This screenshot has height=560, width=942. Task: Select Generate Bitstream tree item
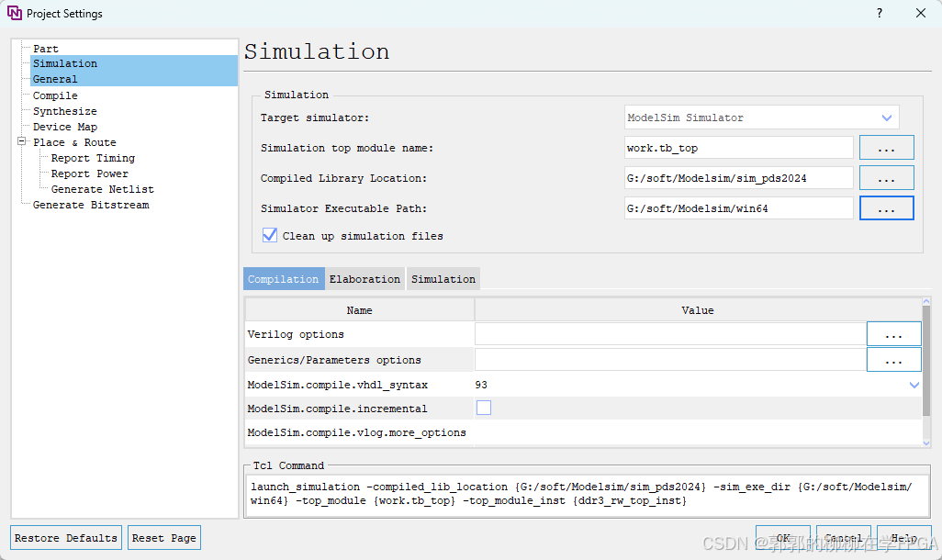pos(91,205)
